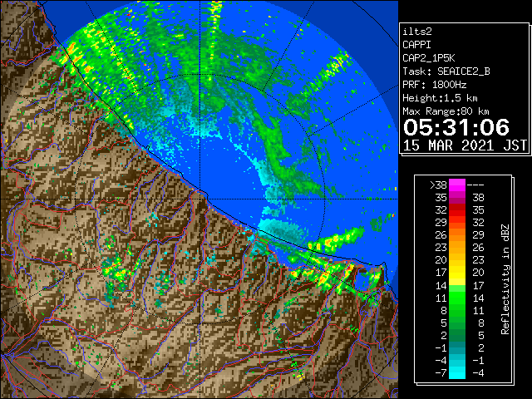Pick the orange 26–29 dBZ legend swatch
Screen dimensions: 532x399
(457, 234)
